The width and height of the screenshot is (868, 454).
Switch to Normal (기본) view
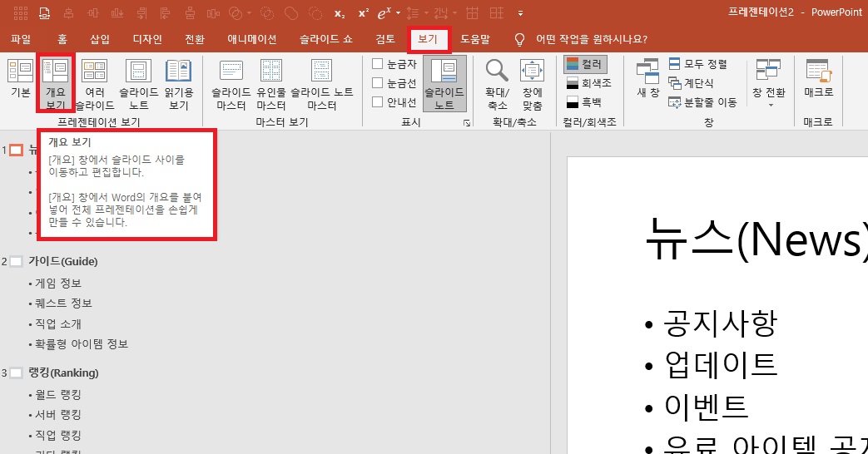tap(21, 80)
